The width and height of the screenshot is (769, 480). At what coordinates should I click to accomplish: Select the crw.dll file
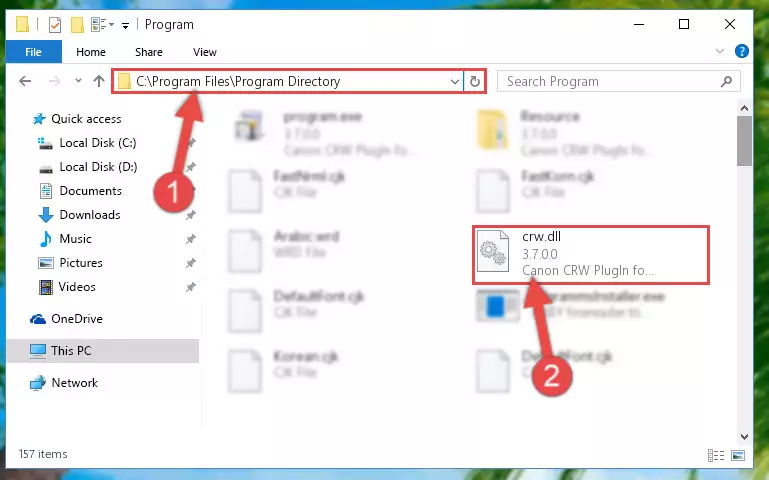coord(591,254)
